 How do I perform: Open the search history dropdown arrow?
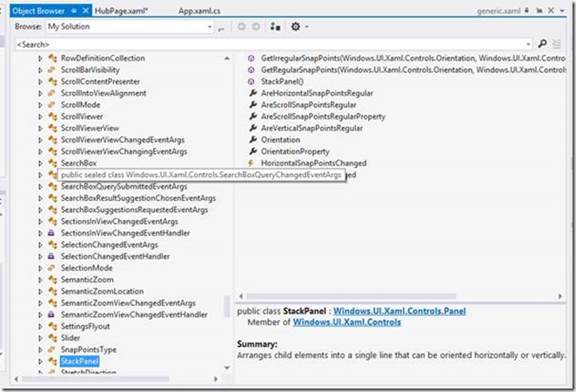(528, 44)
